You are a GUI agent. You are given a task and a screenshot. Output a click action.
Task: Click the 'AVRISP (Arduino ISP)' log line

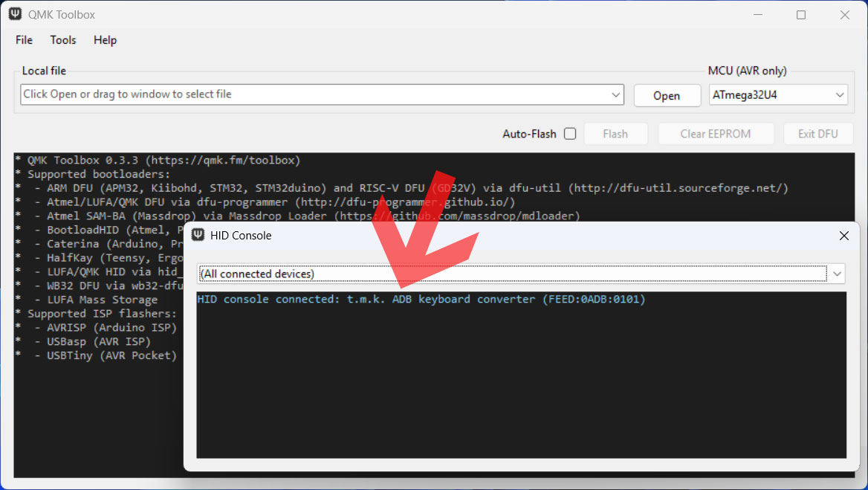pyautogui.click(x=96, y=327)
